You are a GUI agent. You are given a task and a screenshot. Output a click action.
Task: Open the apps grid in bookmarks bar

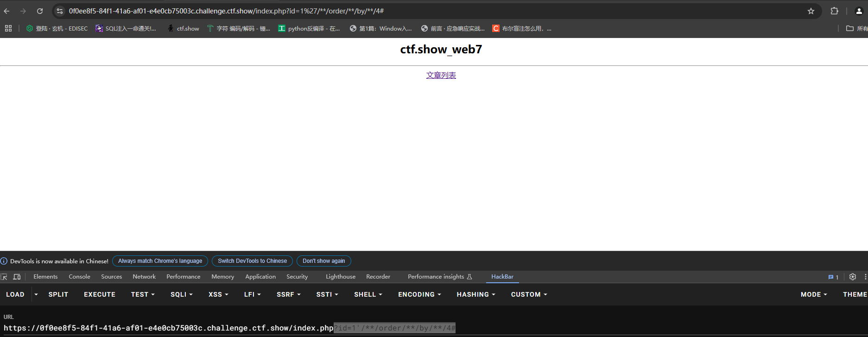[8, 28]
